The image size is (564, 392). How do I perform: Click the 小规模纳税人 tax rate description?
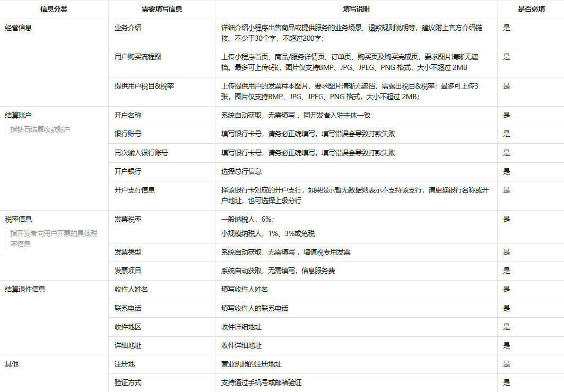[x=268, y=233]
